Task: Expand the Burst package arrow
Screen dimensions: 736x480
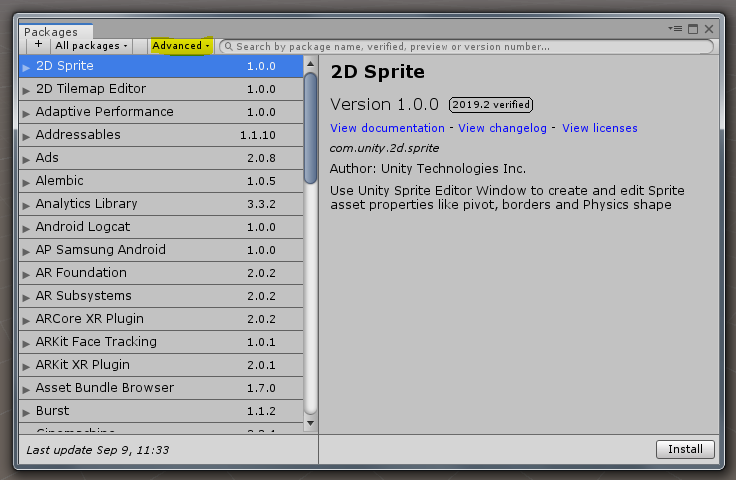Action: [26, 412]
